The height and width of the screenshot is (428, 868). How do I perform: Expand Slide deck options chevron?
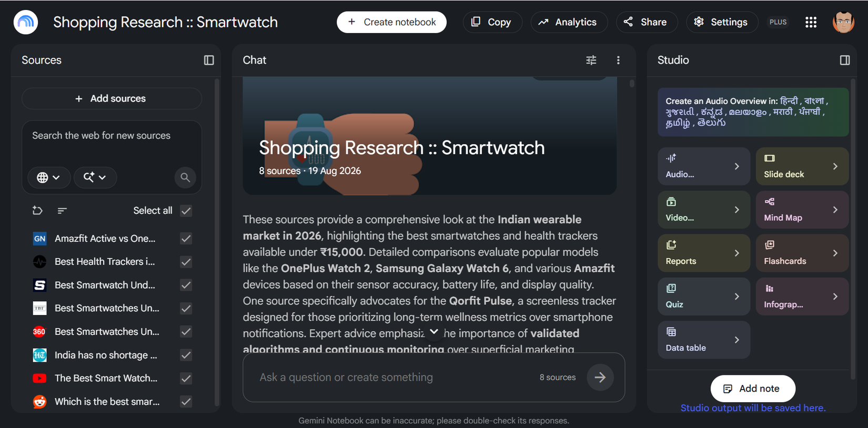tap(835, 166)
